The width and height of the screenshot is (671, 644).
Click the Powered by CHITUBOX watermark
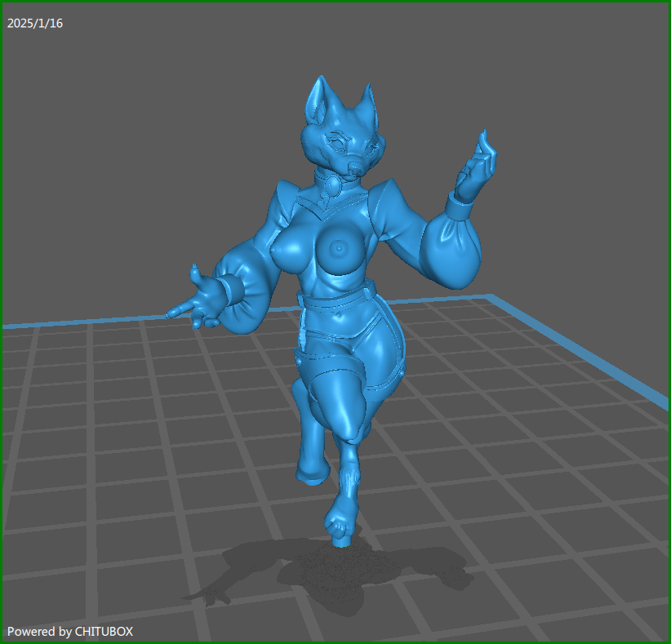70,631
